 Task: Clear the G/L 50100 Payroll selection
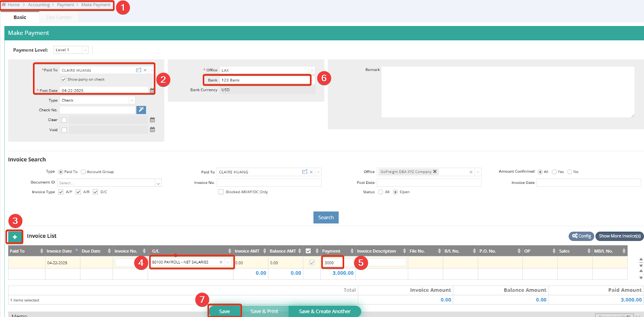pos(221,262)
